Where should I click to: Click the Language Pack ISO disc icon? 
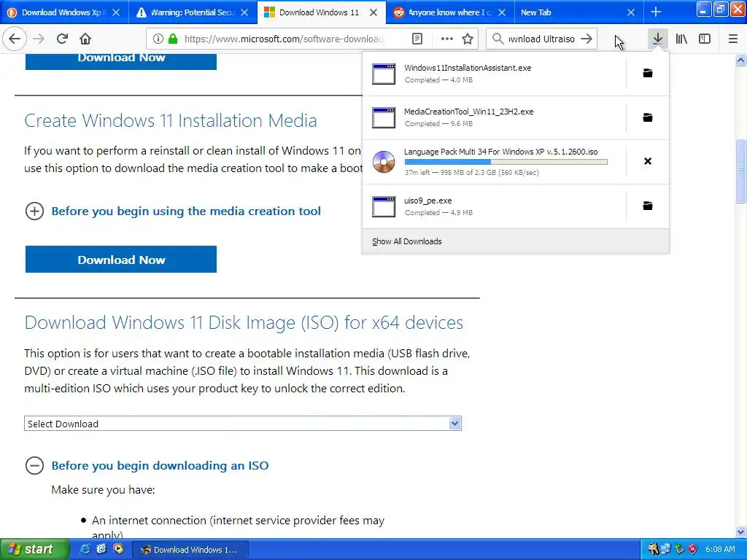tap(384, 161)
